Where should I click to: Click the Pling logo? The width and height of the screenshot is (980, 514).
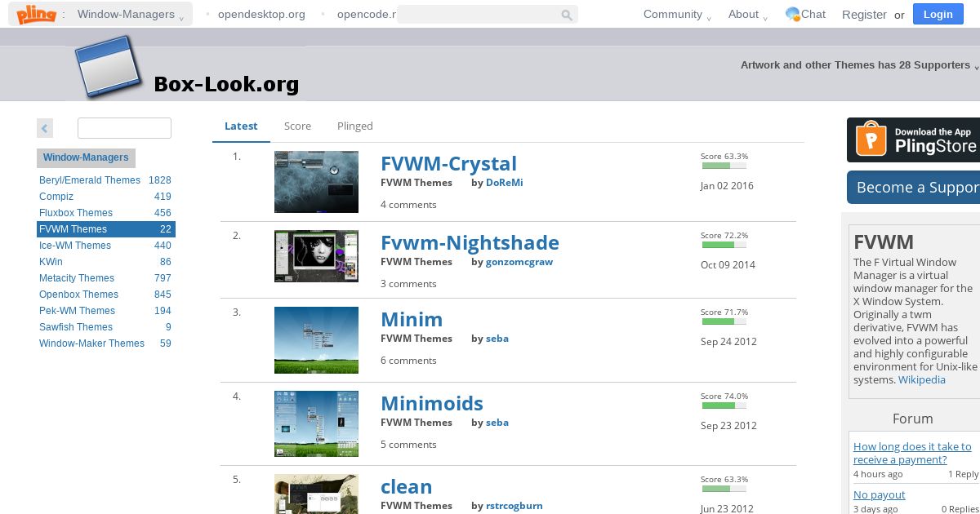pos(36,14)
